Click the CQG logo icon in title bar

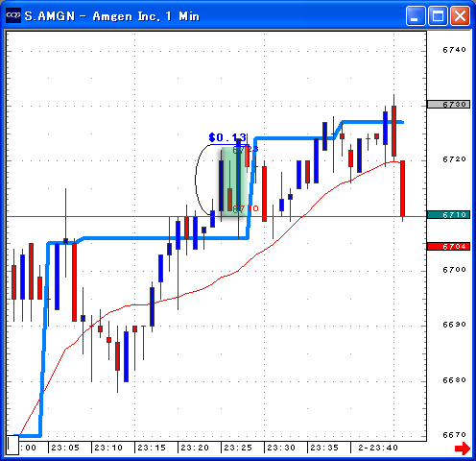point(13,15)
